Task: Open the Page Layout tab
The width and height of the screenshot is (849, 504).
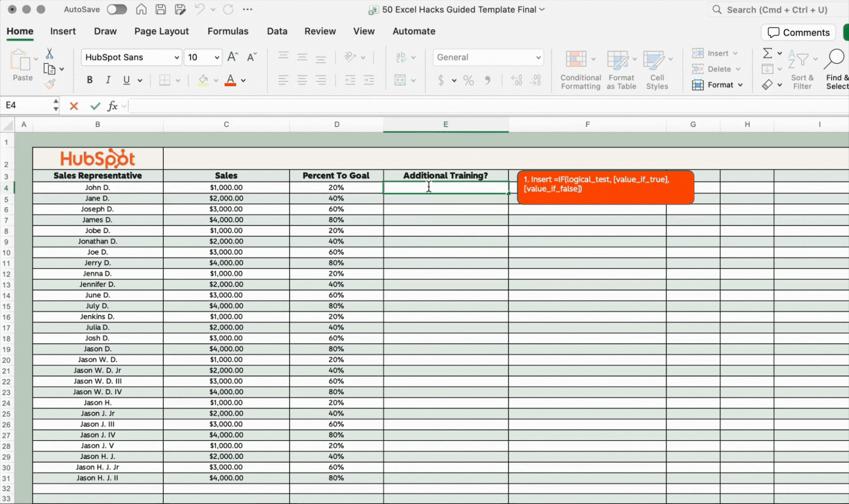Action: (161, 31)
